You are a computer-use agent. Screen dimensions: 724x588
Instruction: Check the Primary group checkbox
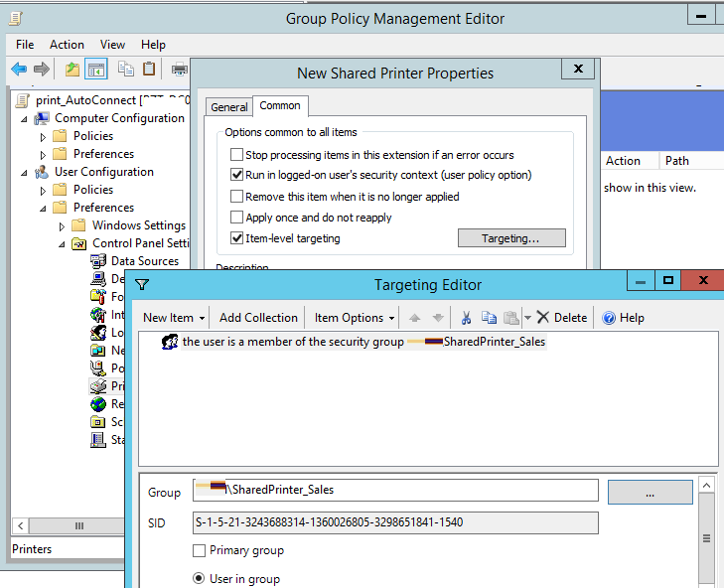tap(200, 550)
